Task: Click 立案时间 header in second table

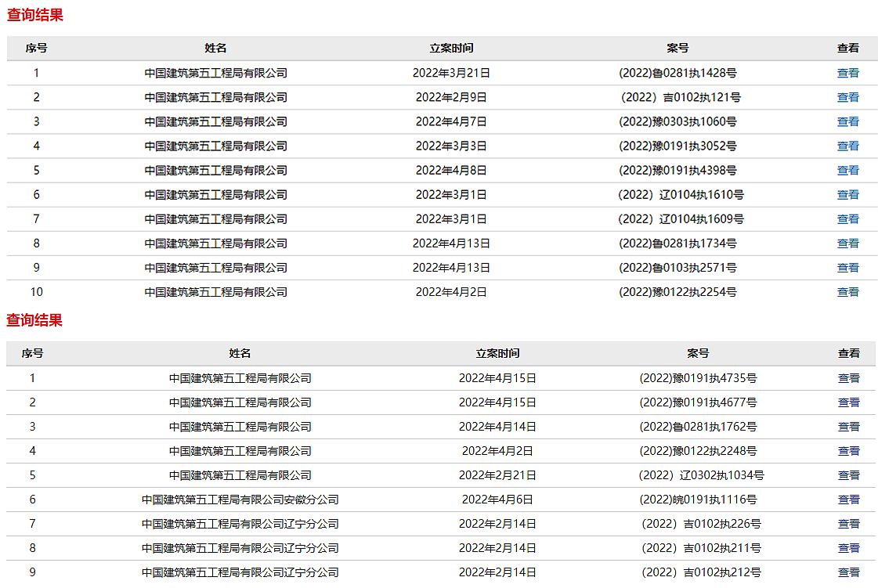Action: (x=497, y=353)
